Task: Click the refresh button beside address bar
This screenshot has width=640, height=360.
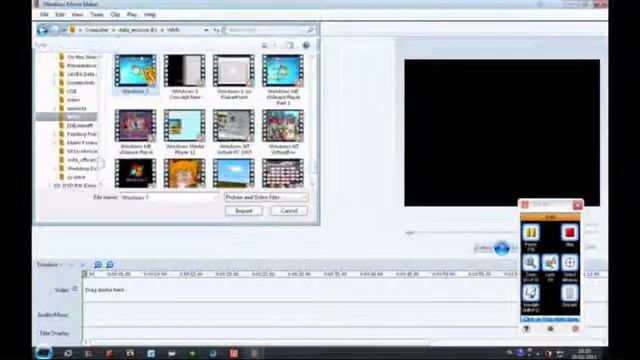Action: coord(217,30)
